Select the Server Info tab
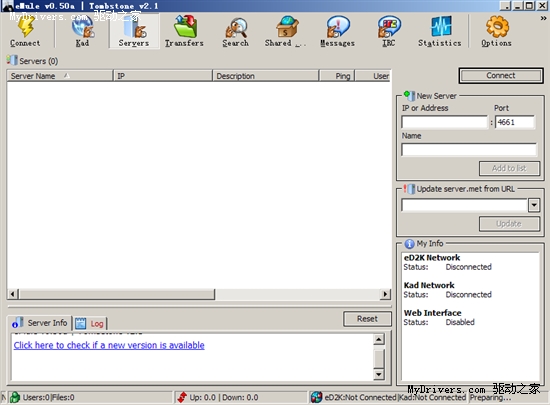This screenshot has height=405, width=550. coord(40,323)
